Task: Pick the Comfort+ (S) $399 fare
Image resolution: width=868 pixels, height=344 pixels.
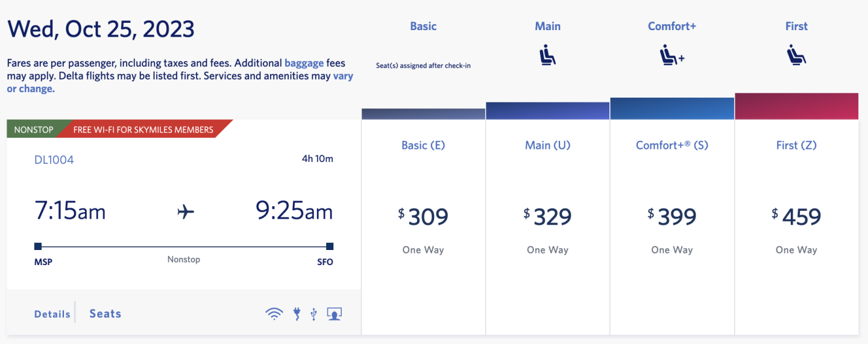Action: (671, 216)
